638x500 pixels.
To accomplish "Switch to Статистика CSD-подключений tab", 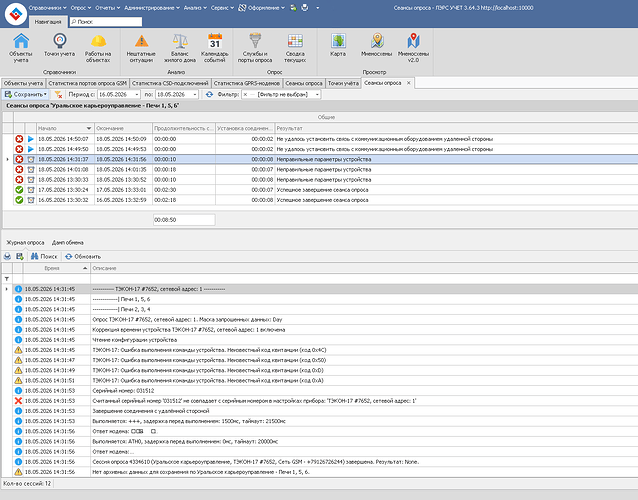I will click(x=170, y=83).
